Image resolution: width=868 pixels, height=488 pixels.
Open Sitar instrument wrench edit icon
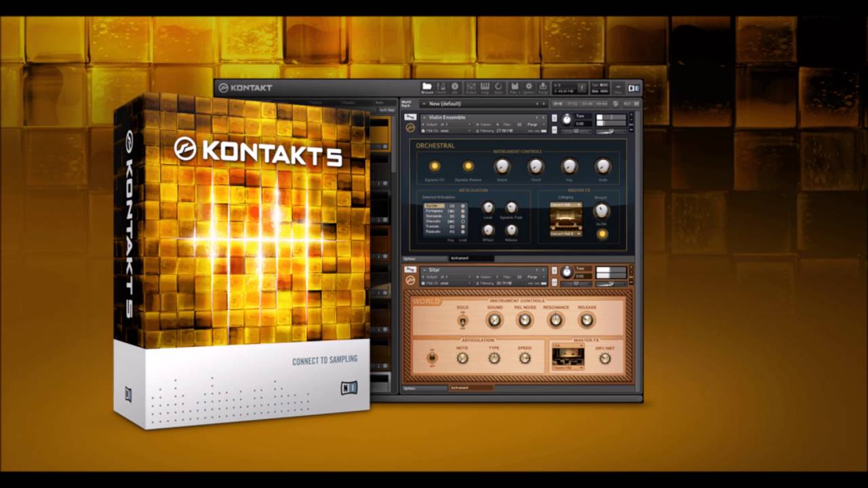(410, 269)
